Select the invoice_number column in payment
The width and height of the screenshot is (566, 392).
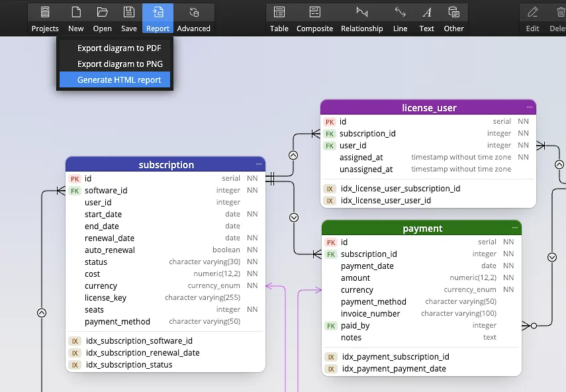pyautogui.click(x=422, y=314)
